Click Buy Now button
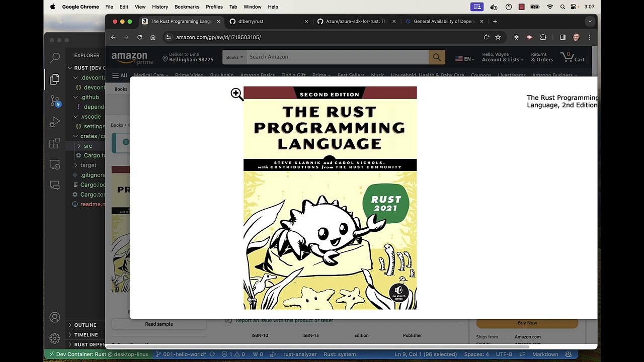 coord(527,323)
